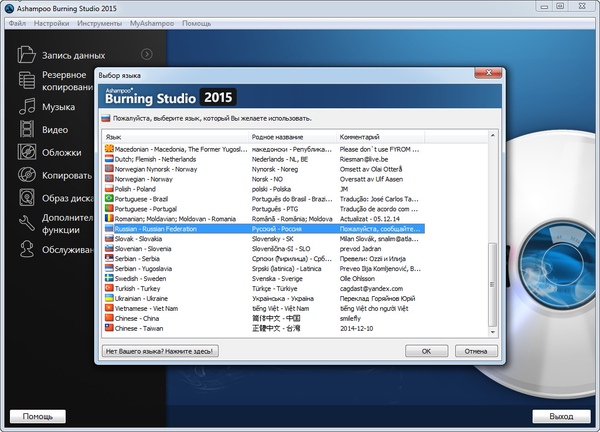Screen dimensions: 600x432
Task: Click the Выход button at bottom right
Action: tap(561, 415)
